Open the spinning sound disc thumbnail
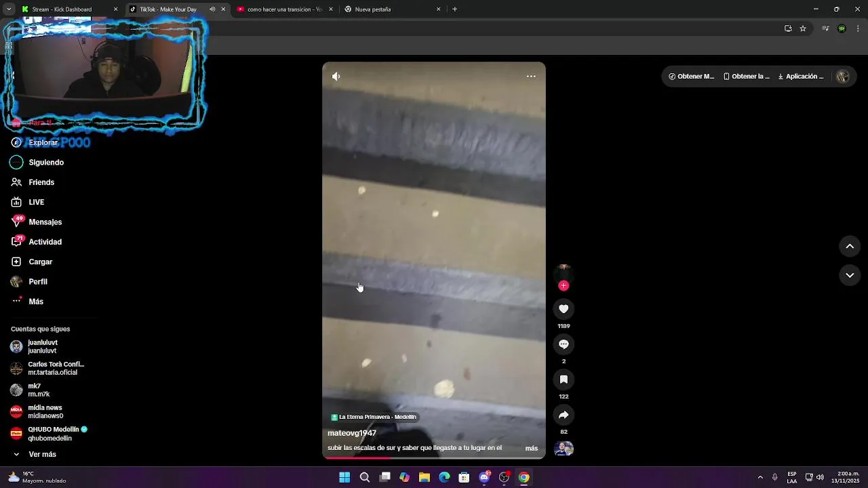 tap(564, 449)
